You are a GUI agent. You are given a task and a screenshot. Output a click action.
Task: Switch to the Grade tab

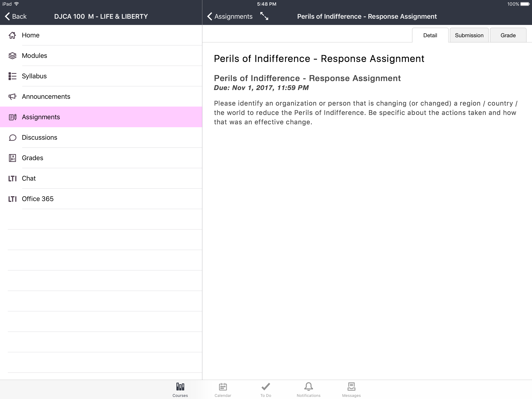(x=508, y=35)
